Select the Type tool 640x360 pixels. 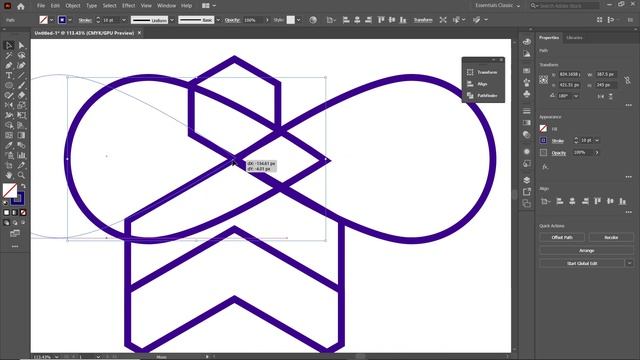9,76
